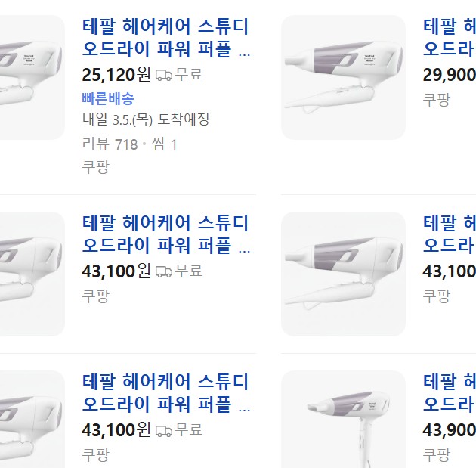Click the free-shipping truck icon in the bottom-row 43,100원 listing
This screenshot has height=468, width=476.
164,431
